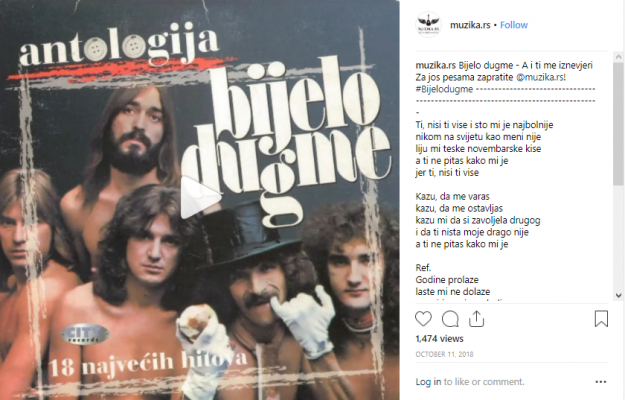Click the Log in link
The height and width of the screenshot is (400, 625).
click(428, 382)
